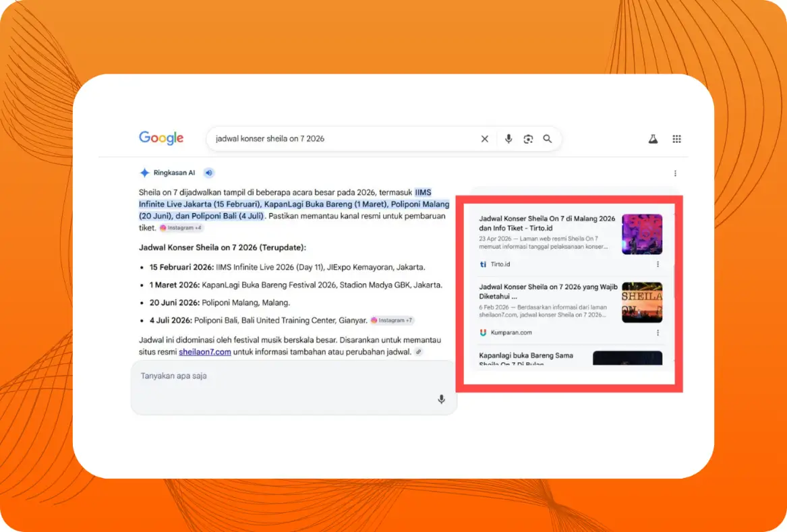Click the Instagram +4 source chip
The width and height of the screenshot is (787, 532).
(x=181, y=228)
